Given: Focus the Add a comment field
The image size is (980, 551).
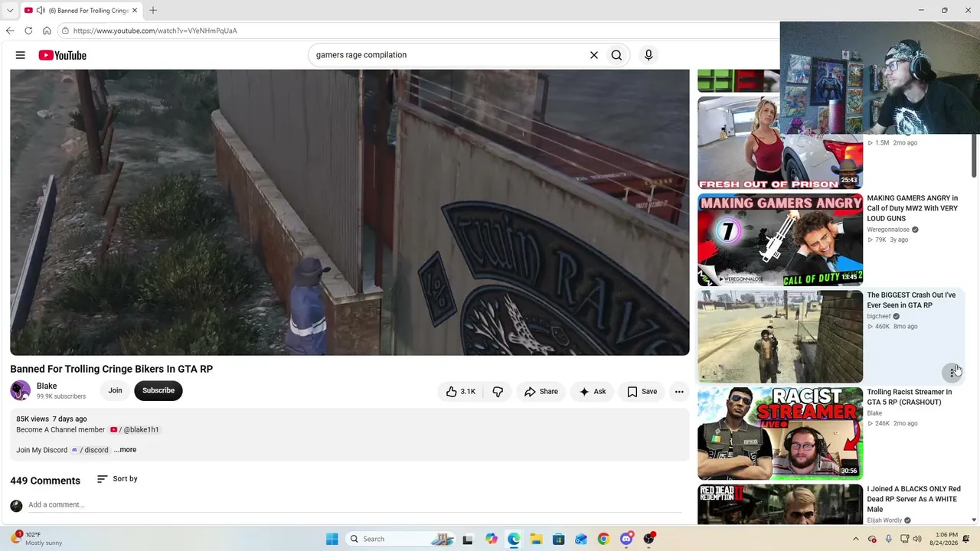Looking at the screenshot, I should click(x=354, y=505).
